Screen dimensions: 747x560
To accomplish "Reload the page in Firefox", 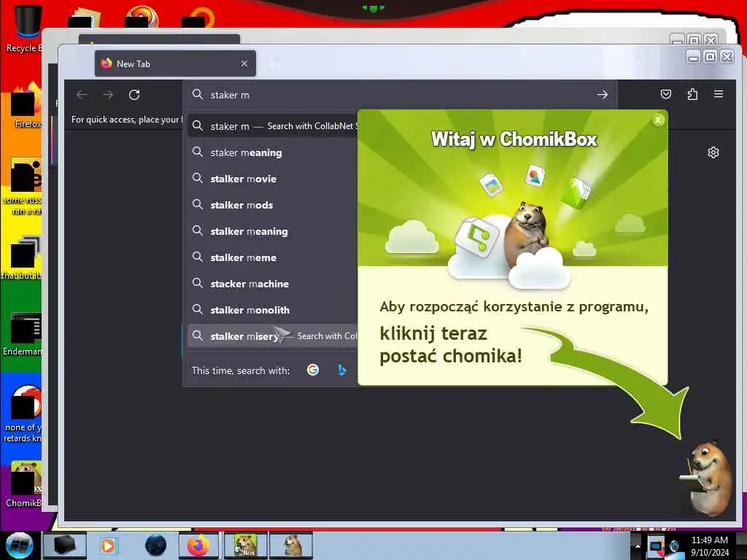I will (x=134, y=95).
